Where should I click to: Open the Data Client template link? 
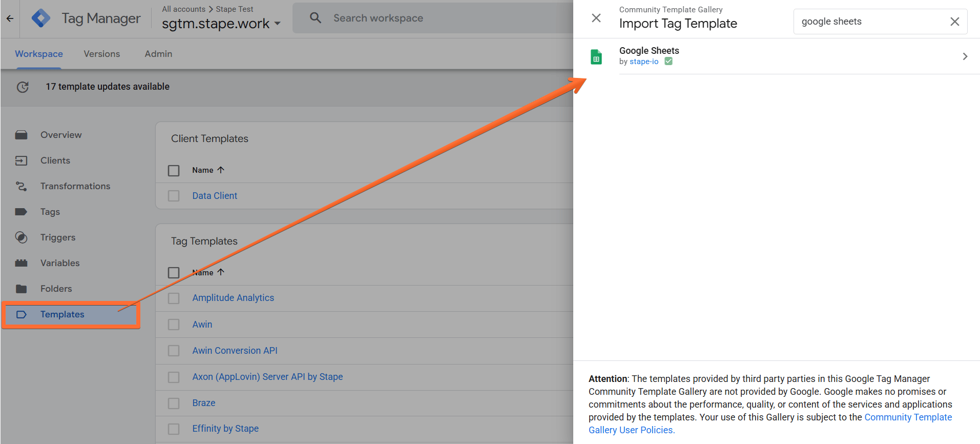215,196
